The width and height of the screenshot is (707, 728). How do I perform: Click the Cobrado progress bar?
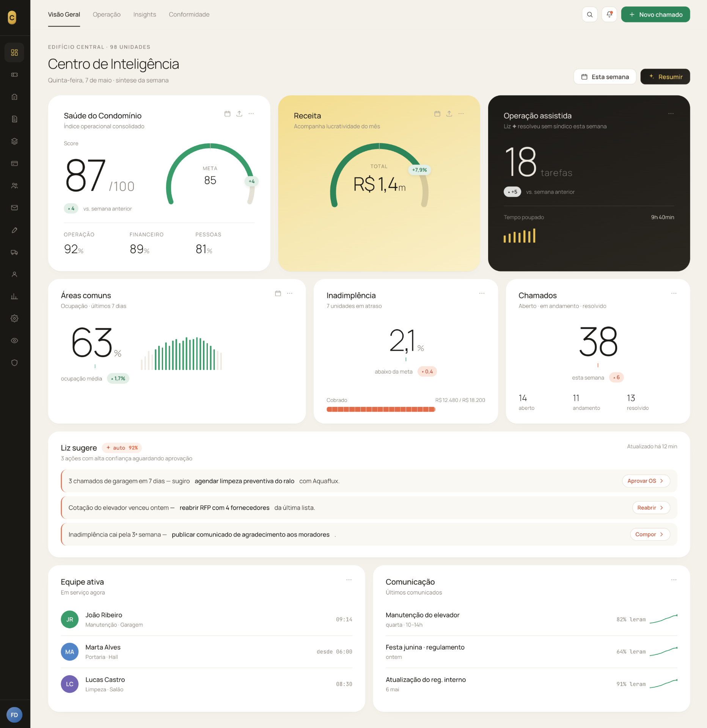(x=381, y=409)
